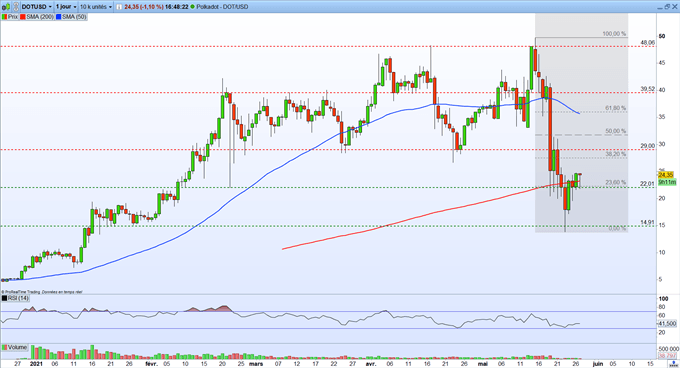This screenshot has width=680, height=368.
Task: Click the green market status dot
Action: [193, 7]
